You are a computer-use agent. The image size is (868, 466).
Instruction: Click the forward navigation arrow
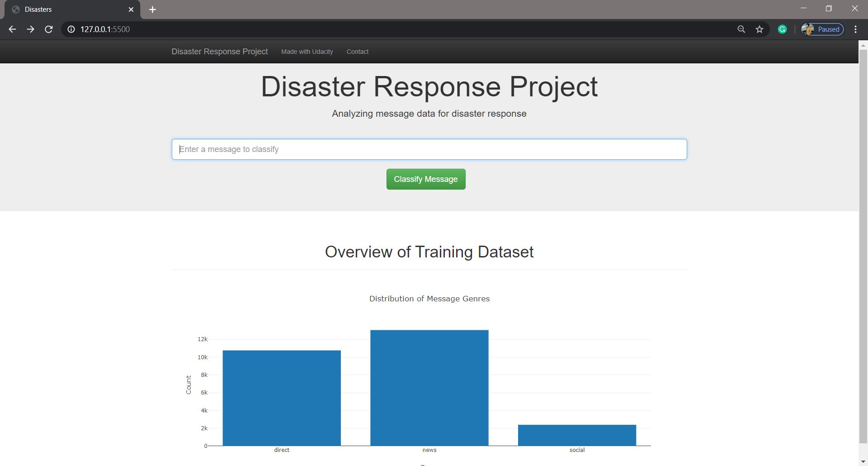[x=30, y=29]
